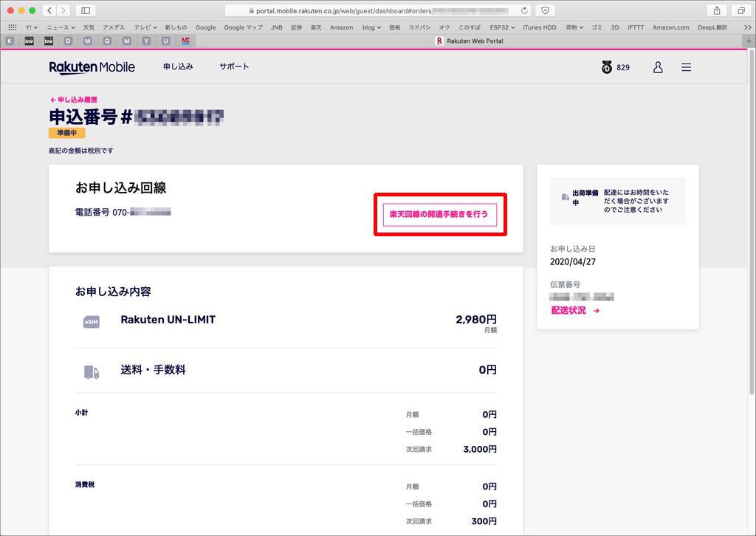Open the 天気 bookmark
The height and width of the screenshot is (536, 756).
[89, 27]
